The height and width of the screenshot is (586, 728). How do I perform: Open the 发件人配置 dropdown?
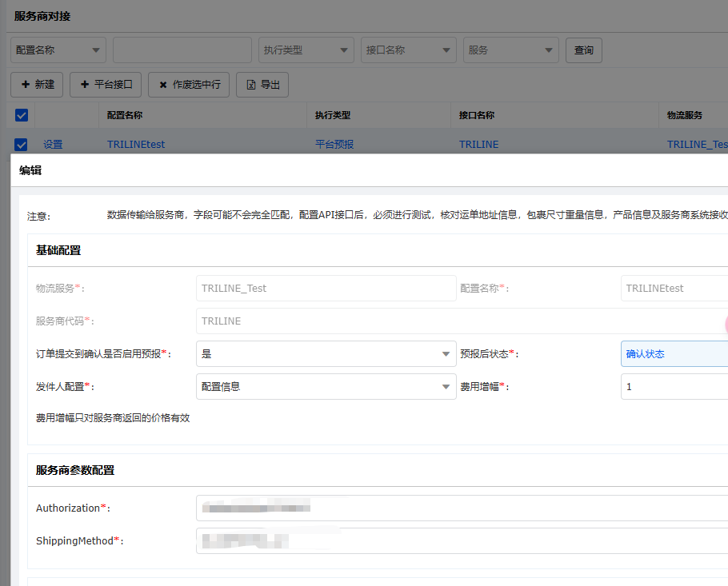pos(326,386)
